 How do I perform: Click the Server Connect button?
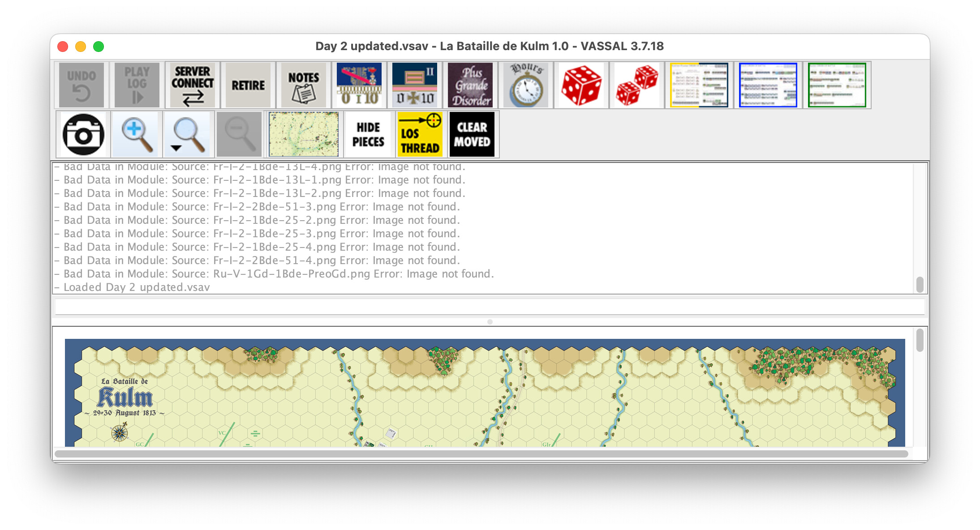[192, 85]
